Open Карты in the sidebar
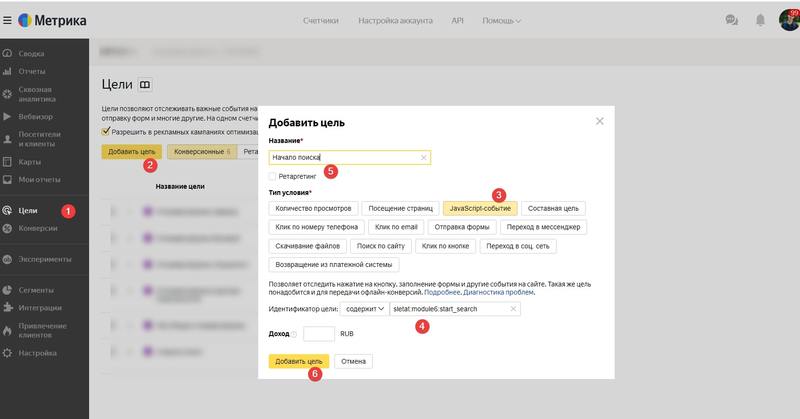This screenshot has height=419, width=800. pos(30,162)
